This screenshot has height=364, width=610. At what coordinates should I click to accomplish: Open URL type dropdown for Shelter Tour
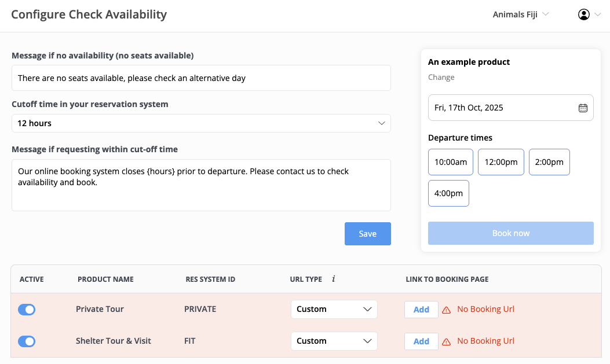[x=334, y=341]
